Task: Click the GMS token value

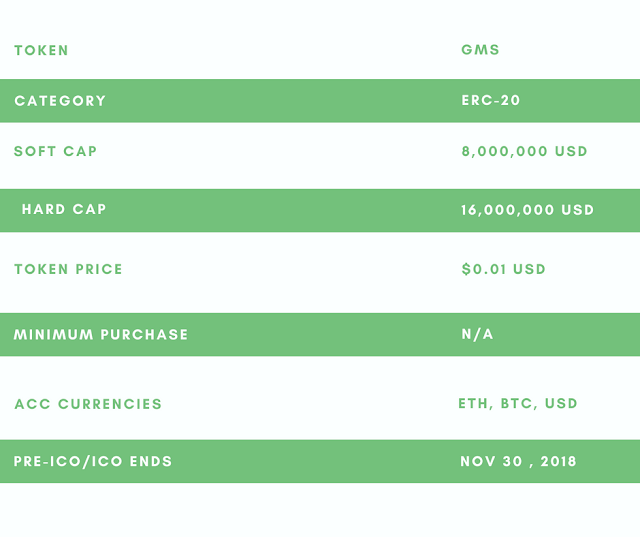Action: (x=480, y=50)
